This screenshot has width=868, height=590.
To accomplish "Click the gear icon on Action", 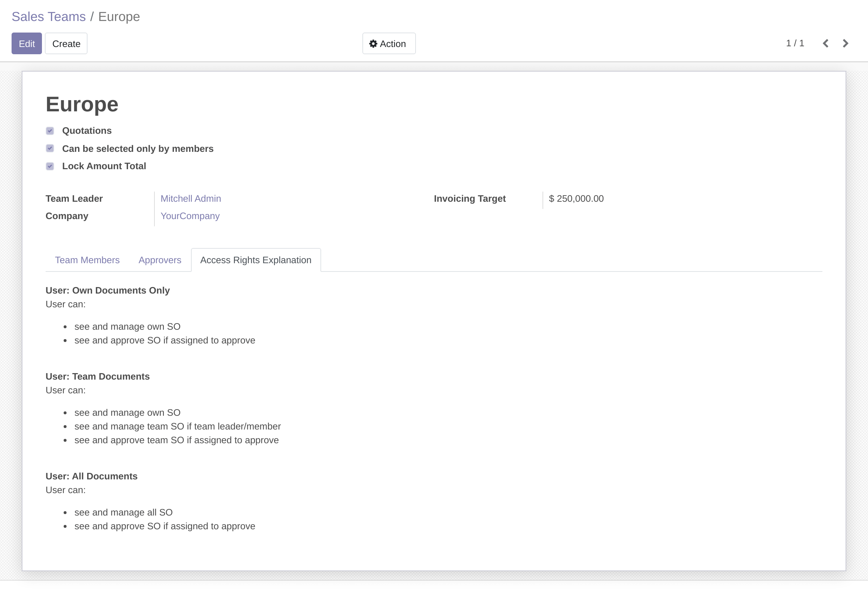I will click(x=373, y=44).
